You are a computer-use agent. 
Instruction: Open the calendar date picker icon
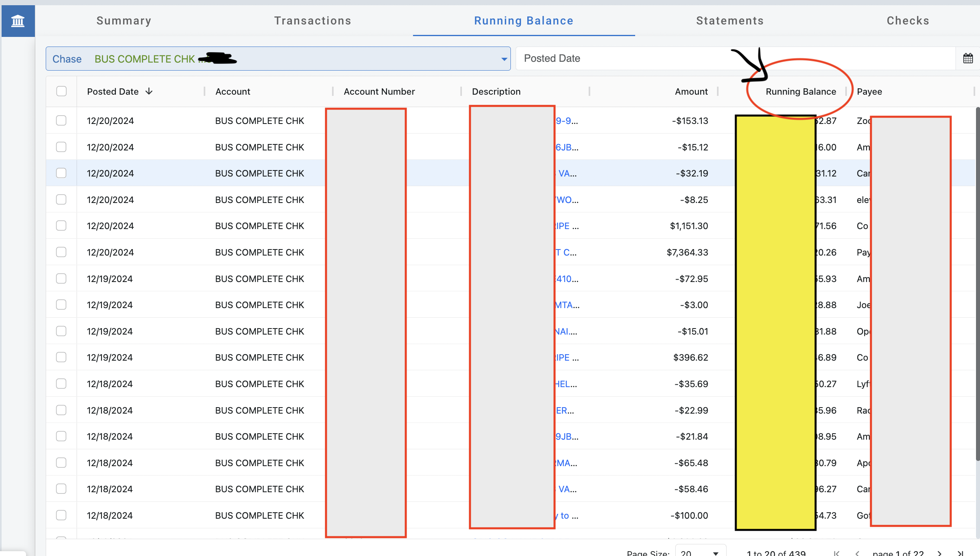tap(968, 59)
